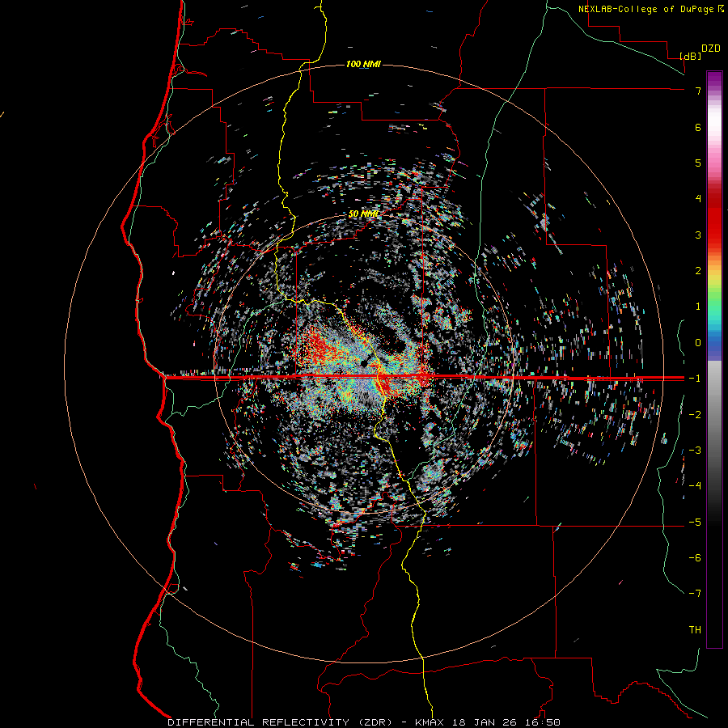Click the 3 value on color scale
Image resolution: width=728 pixels, height=728 pixels.
[x=698, y=235]
